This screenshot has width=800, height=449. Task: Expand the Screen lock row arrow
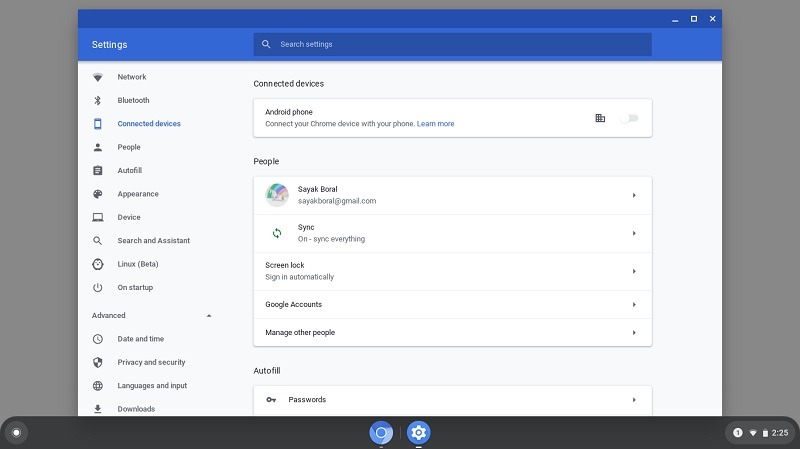click(634, 271)
